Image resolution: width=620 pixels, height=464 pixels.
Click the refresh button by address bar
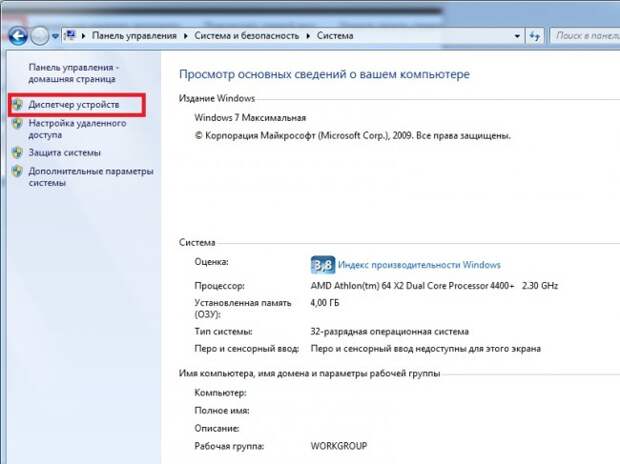(x=535, y=36)
